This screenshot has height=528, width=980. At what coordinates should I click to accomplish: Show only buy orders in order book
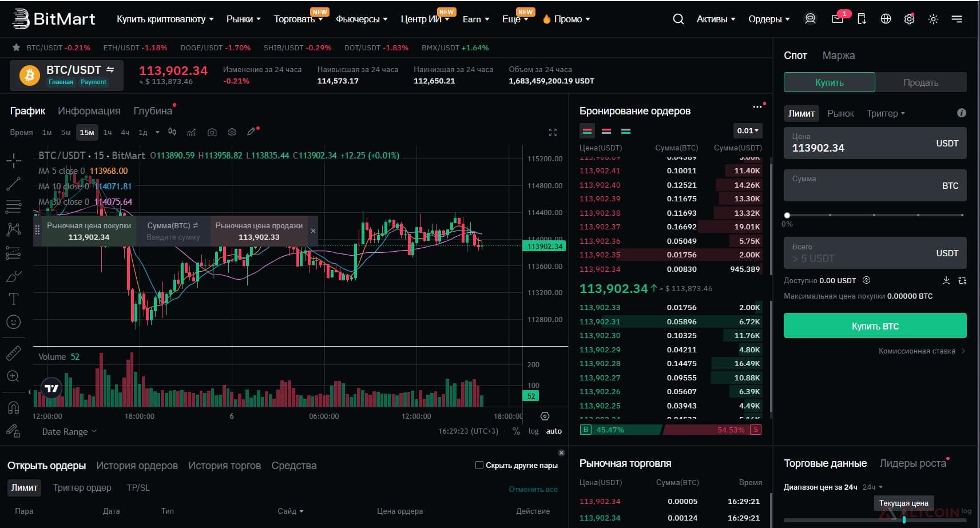626,131
